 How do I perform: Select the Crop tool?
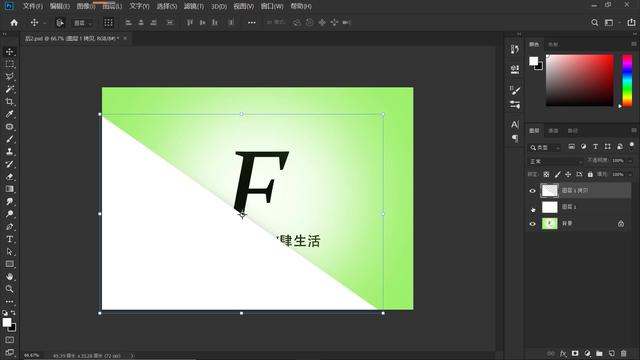[x=9, y=102]
